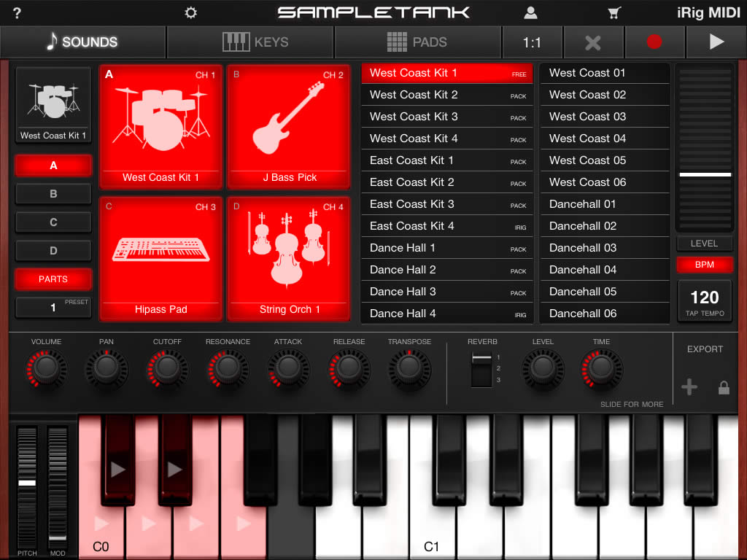Screen dimensions: 747x560
Task: Switch to the Keys tab
Action: (250, 42)
